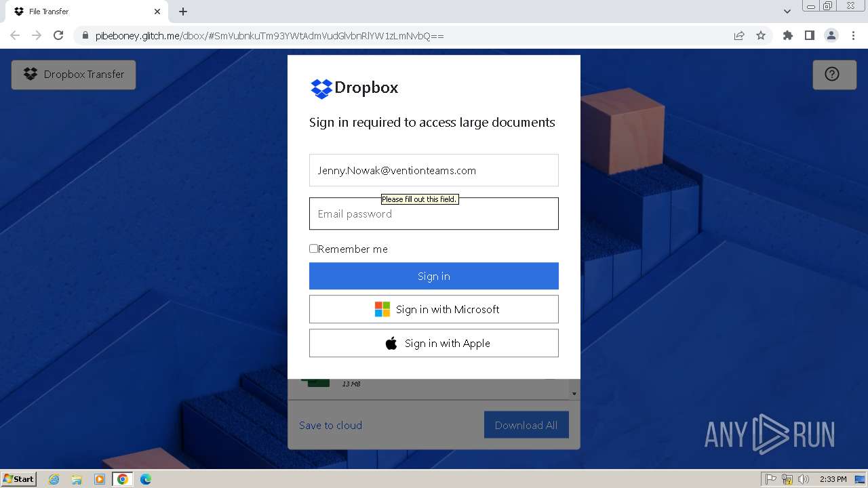
Task: Reload the page with refresh icon
Action: click(58, 35)
